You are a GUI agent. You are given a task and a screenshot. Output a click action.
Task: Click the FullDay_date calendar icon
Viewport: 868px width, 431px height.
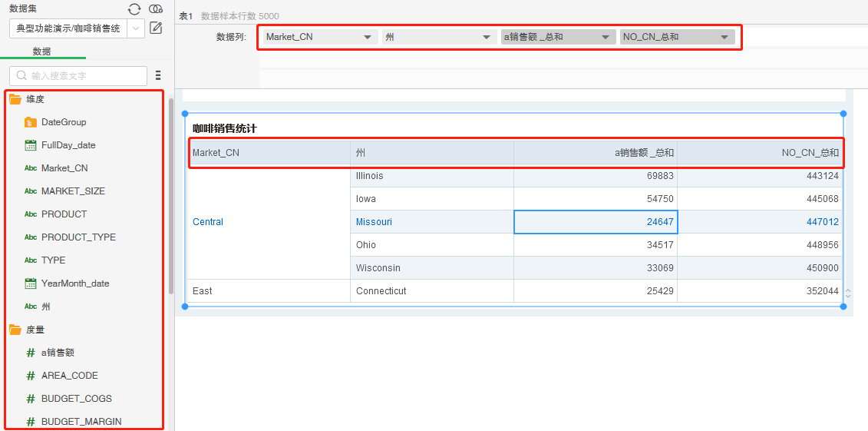tap(31, 145)
